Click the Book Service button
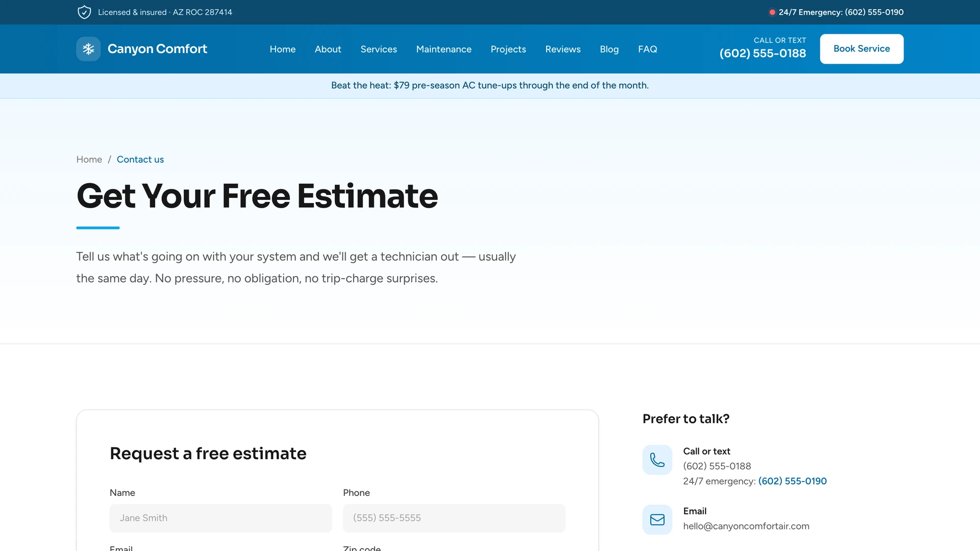The image size is (980, 551). (x=862, y=49)
